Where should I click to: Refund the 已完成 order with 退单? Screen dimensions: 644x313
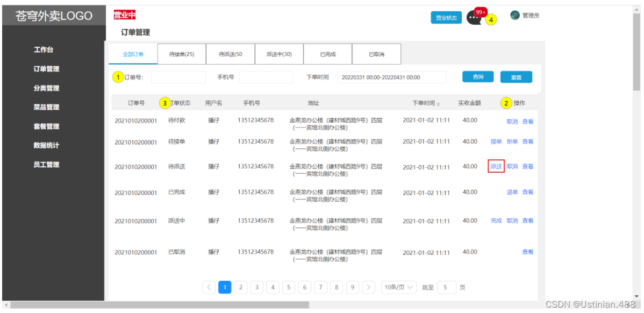click(x=512, y=192)
